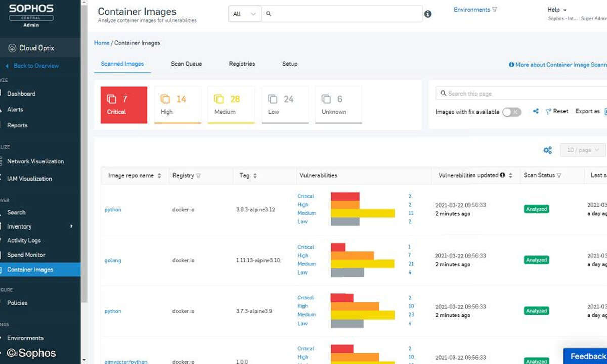Click in the top search field

coord(342,14)
